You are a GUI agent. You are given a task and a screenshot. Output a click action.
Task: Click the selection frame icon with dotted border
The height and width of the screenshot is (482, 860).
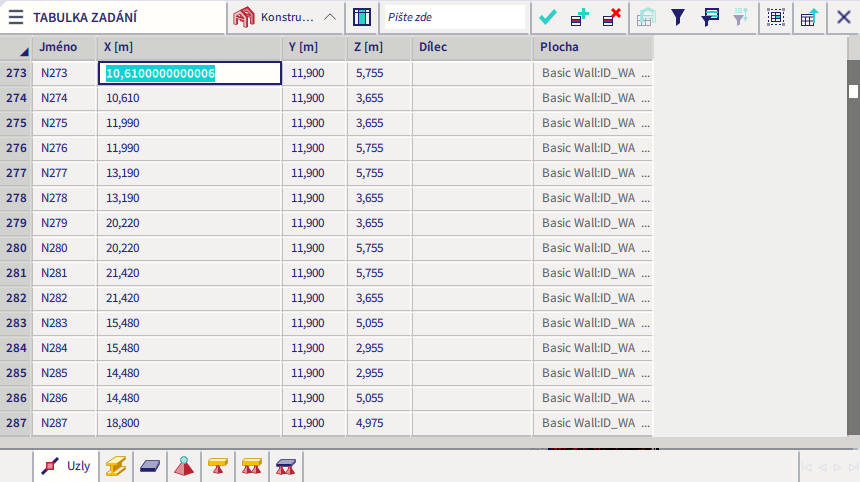click(x=775, y=17)
